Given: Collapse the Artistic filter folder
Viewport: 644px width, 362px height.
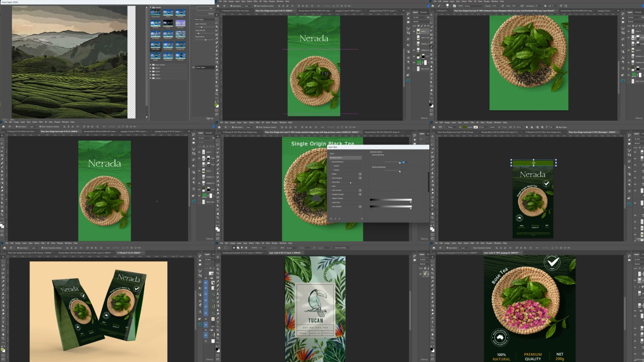Looking at the screenshot, I should pos(151,8).
